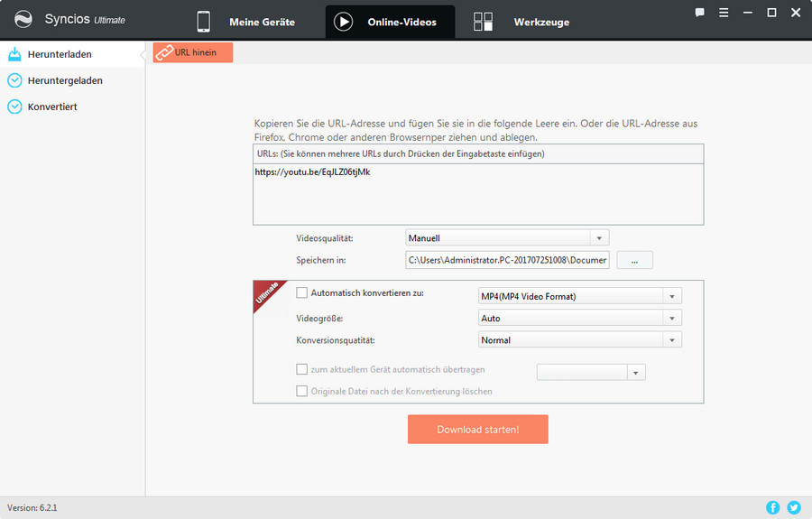Click the browse ... folder button

click(634, 260)
